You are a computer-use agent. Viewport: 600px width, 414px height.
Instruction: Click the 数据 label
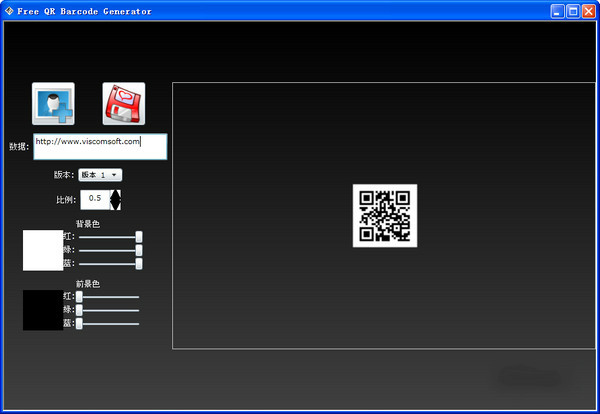[19, 147]
